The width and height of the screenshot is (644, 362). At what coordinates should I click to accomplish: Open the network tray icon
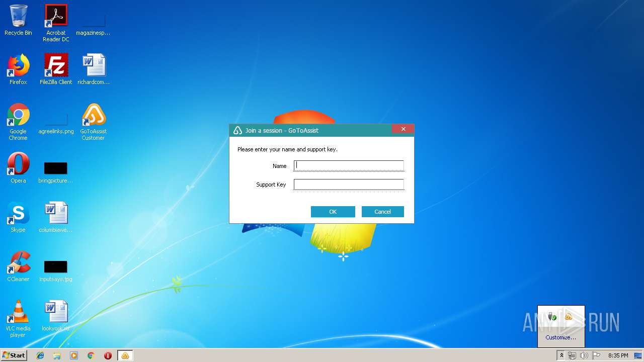tap(572, 355)
